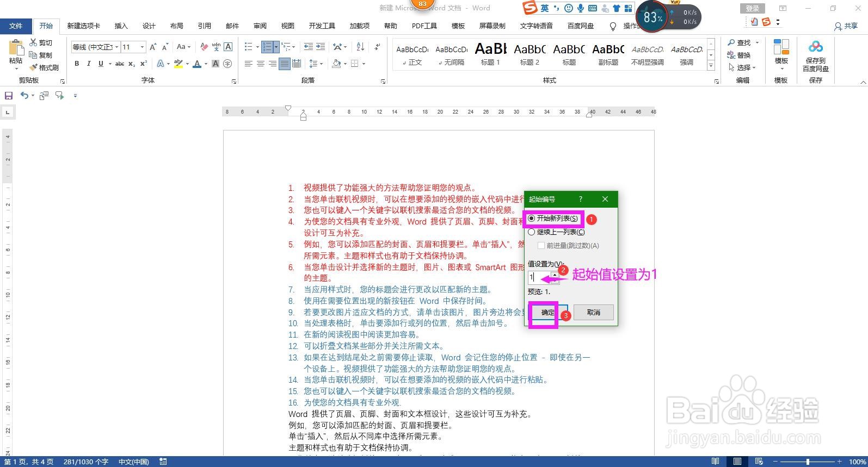This screenshot has height=467, width=868.
Task: Undo the last action
Action: click(24, 96)
